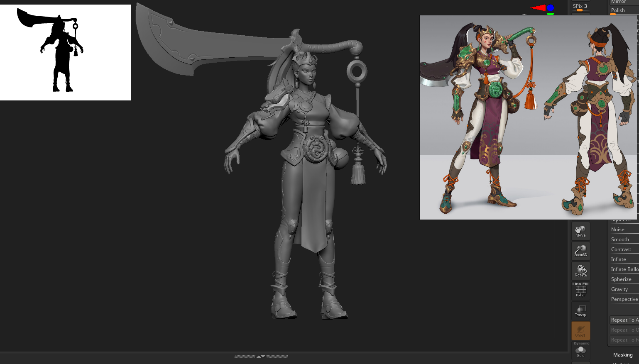Image resolution: width=639 pixels, height=364 pixels.
Task: Click the Perspective deformation slider
Action: click(x=624, y=299)
